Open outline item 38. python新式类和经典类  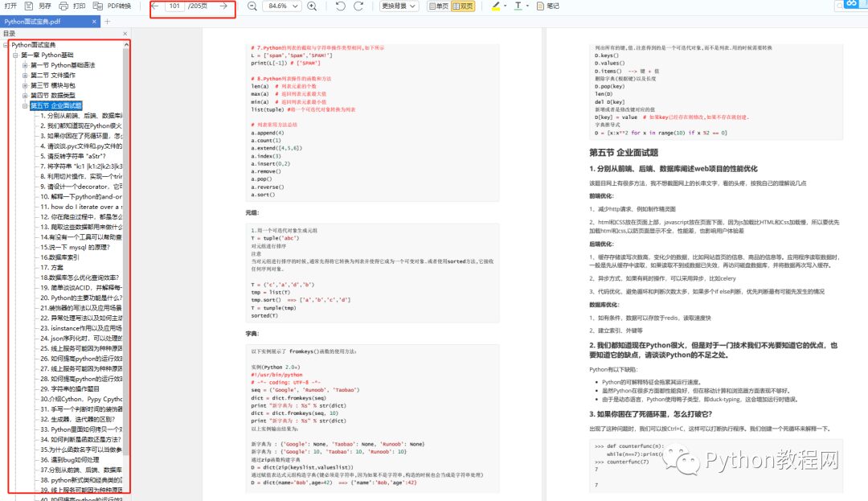tap(81, 480)
